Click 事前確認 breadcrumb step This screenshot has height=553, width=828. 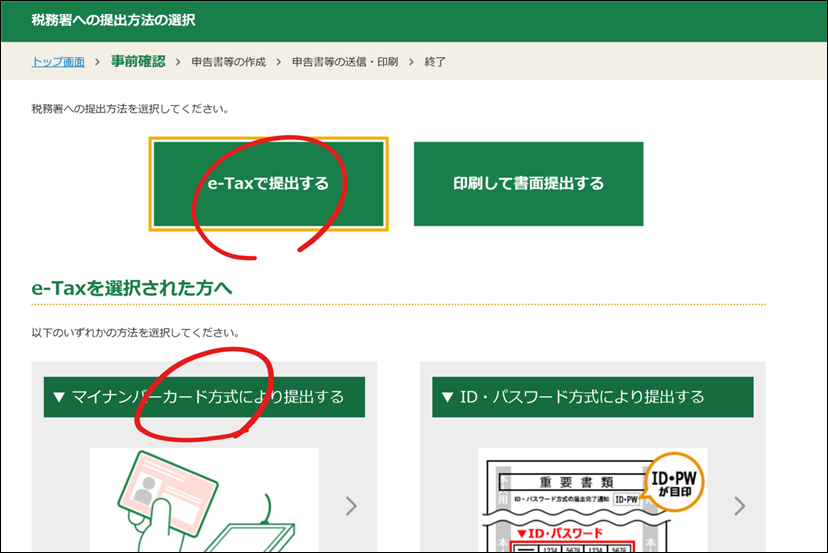pos(138,61)
